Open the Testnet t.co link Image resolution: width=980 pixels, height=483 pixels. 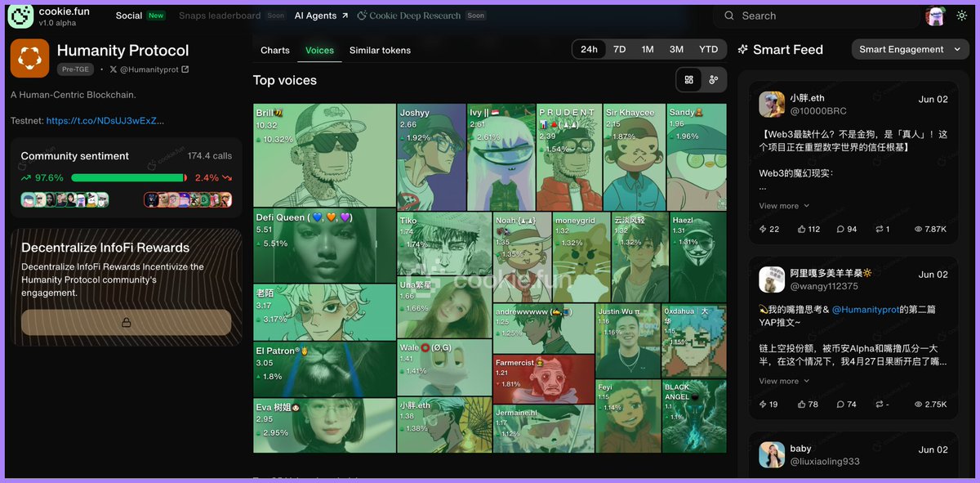105,120
